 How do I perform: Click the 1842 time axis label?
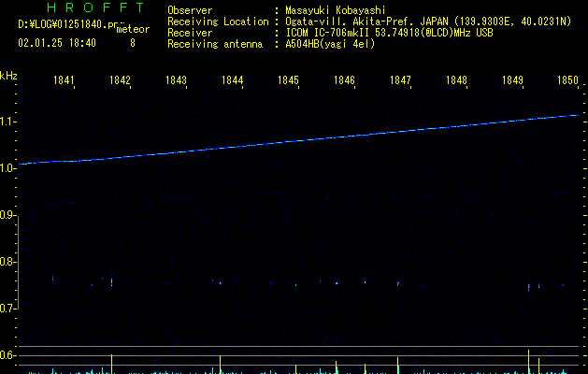coord(120,80)
